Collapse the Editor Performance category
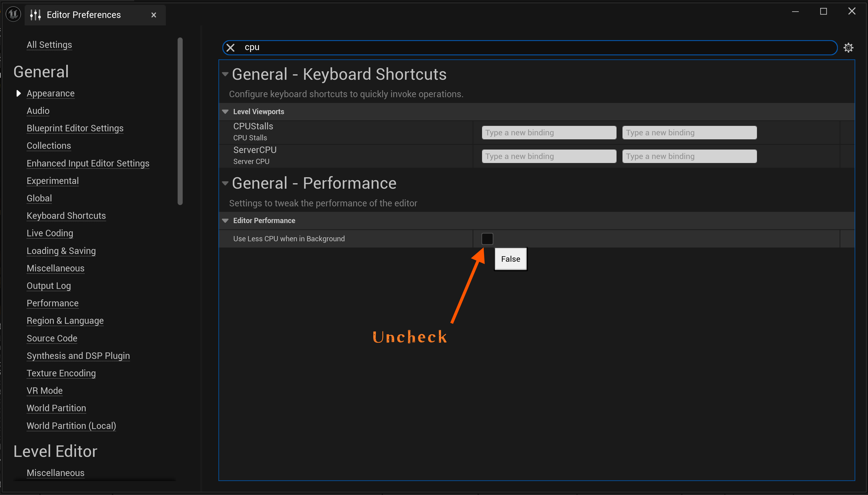This screenshot has height=495, width=868. [x=225, y=221]
